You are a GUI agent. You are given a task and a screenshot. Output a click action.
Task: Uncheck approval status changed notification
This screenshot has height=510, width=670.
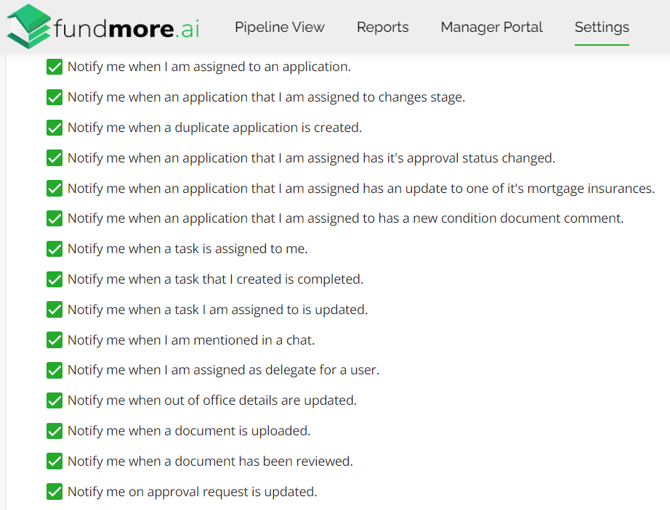click(55, 158)
